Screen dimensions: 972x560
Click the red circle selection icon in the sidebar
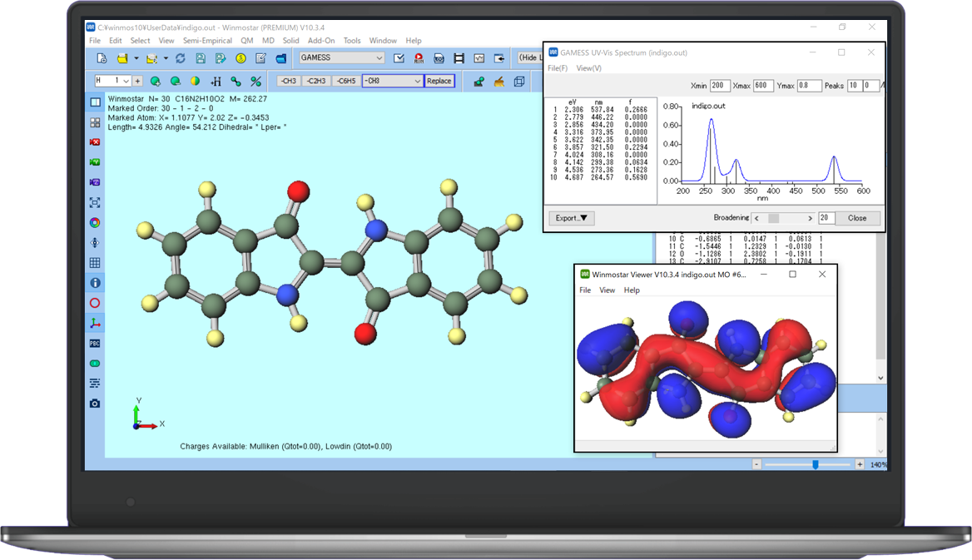(94, 303)
